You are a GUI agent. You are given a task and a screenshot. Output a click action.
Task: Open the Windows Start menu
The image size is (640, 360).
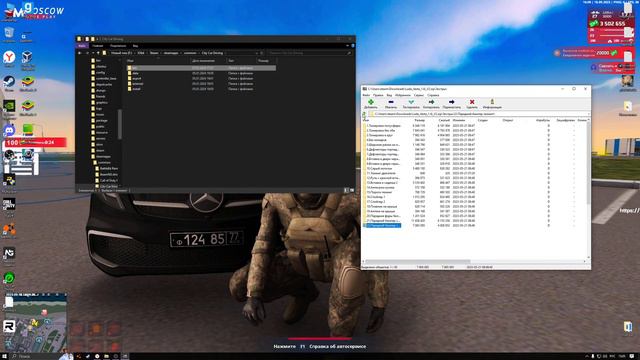coord(4,356)
